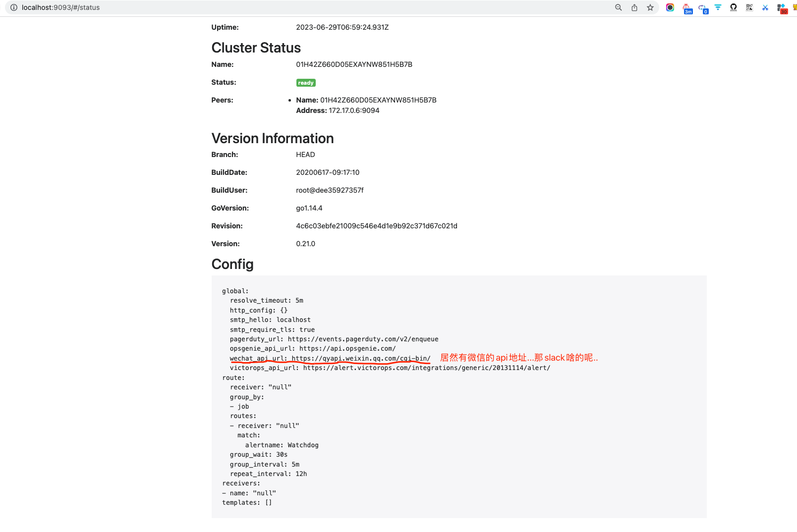Click the Revision hash value
The width and height of the screenshot is (797, 532).
pyautogui.click(x=376, y=226)
